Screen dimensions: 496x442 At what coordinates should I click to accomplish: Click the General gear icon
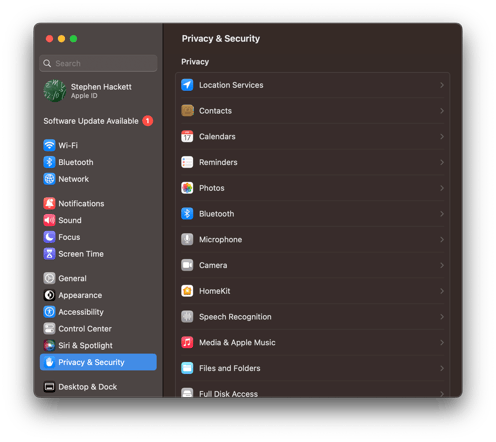point(49,278)
